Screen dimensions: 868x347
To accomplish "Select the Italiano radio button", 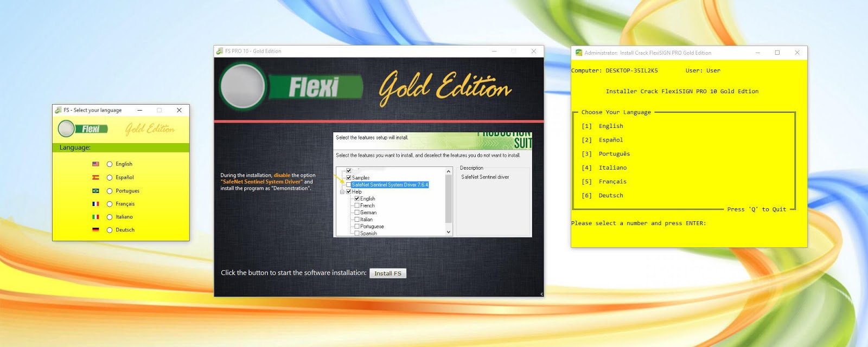I will pyautogui.click(x=110, y=217).
